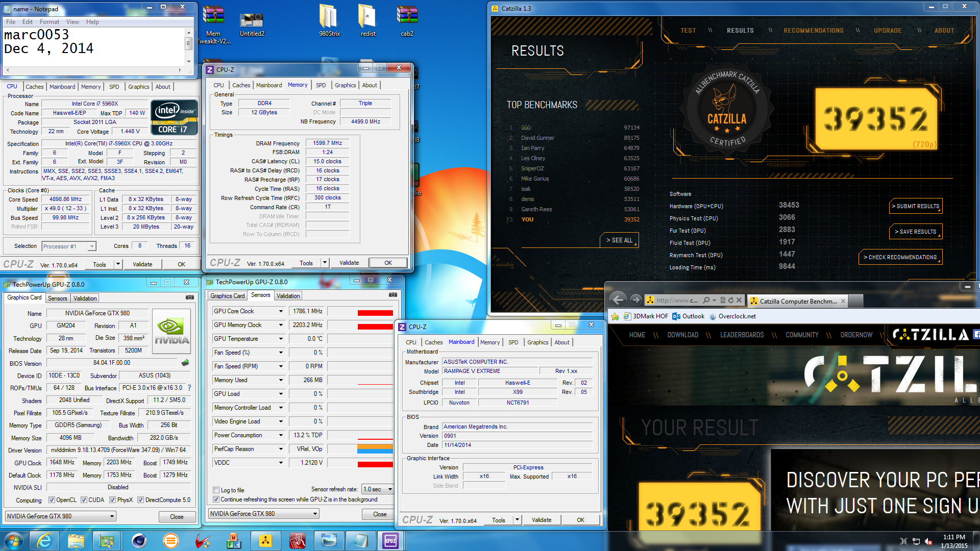Click the MFC blocks taskbar icon
The height and width of the screenshot is (551, 980).
point(233,541)
